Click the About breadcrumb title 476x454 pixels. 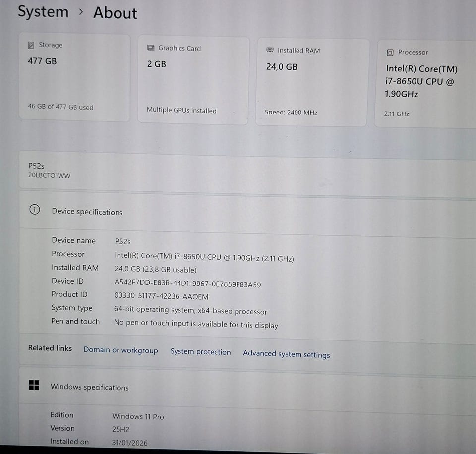115,13
